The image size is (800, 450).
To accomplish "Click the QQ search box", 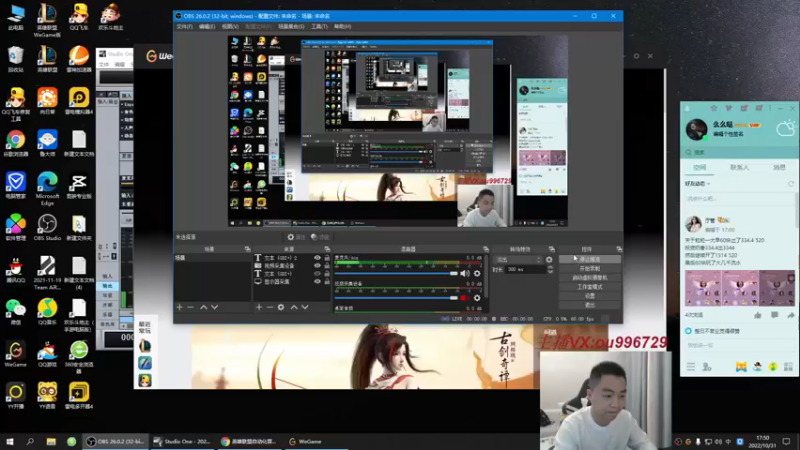I will coord(739,153).
